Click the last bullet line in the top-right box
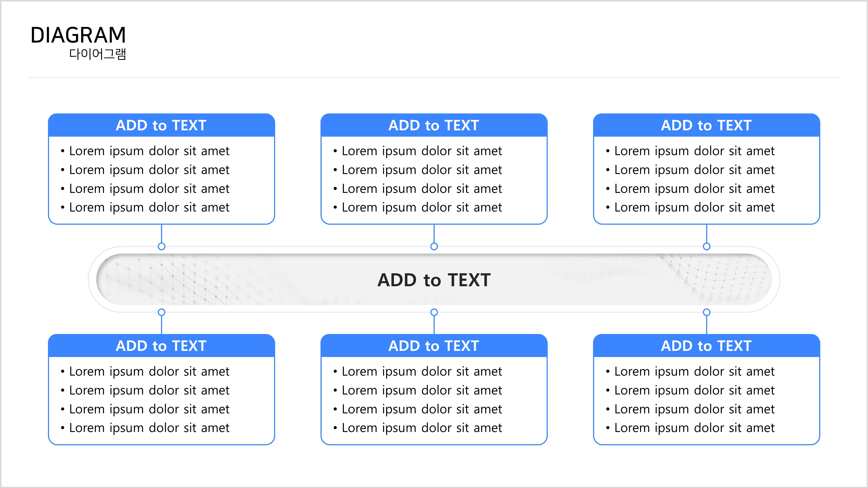 (x=690, y=208)
